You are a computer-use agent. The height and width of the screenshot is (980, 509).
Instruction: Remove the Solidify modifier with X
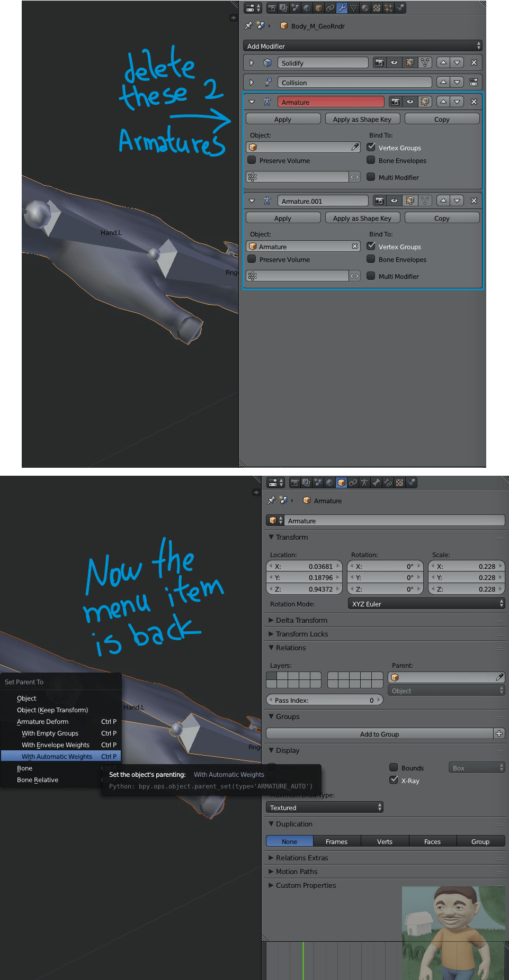[474, 62]
